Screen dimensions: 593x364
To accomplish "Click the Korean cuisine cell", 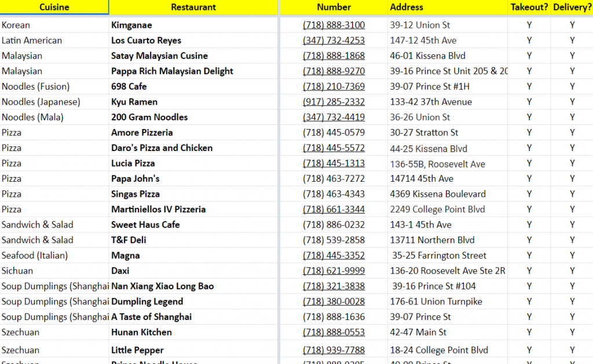I will tap(54, 25).
